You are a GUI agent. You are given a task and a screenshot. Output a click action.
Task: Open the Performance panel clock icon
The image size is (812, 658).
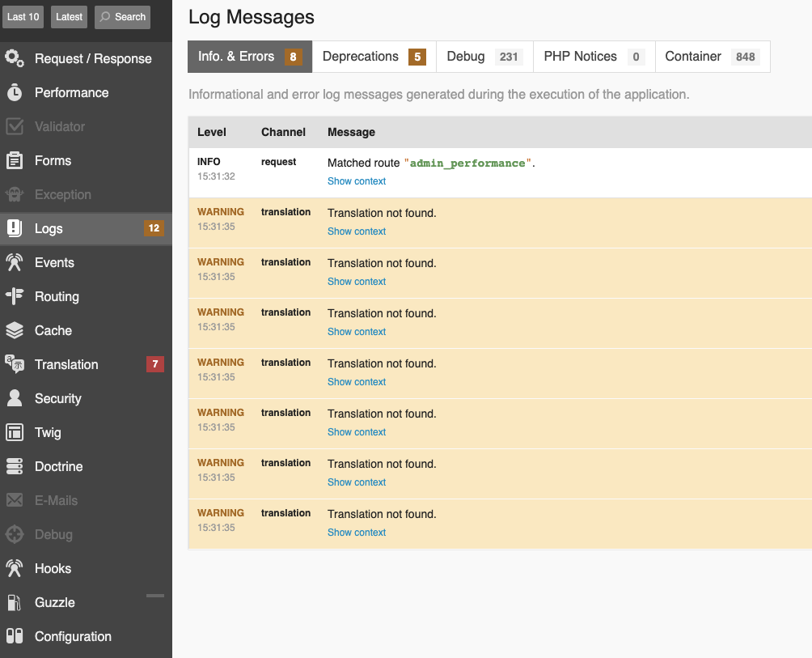coord(15,92)
